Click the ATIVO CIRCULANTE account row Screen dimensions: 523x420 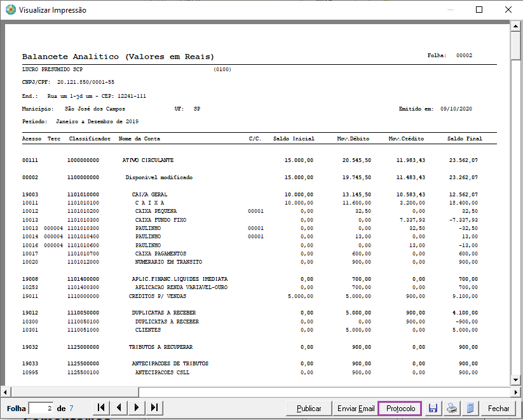click(x=250, y=160)
